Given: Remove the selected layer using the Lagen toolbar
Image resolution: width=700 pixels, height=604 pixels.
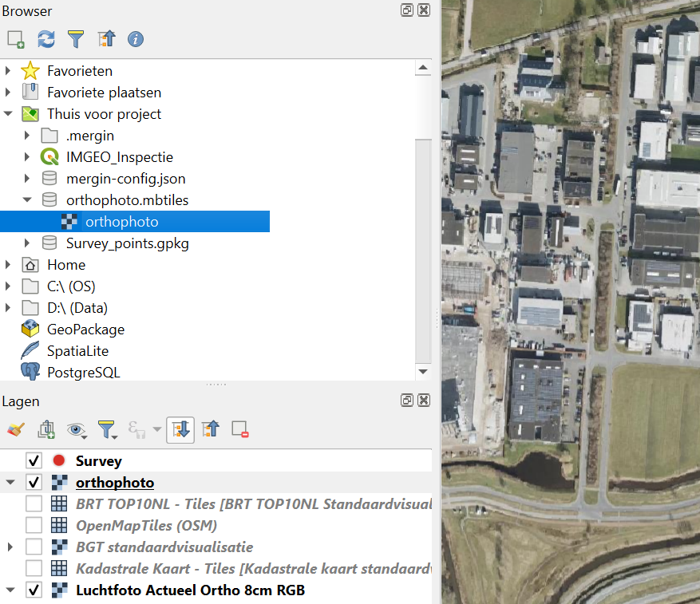Looking at the screenshot, I should click(x=240, y=430).
